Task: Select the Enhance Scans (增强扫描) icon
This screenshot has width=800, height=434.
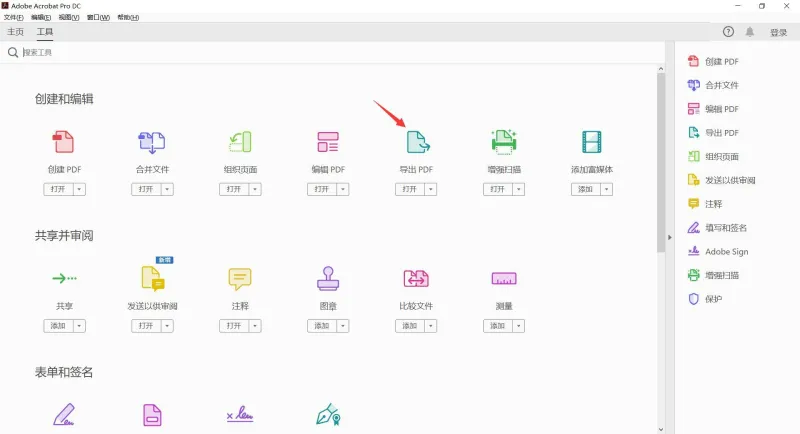Action: click(x=504, y=142)
